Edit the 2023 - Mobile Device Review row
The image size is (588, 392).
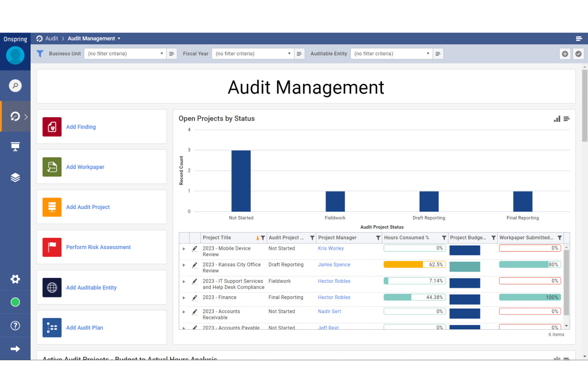pos(195,249)
